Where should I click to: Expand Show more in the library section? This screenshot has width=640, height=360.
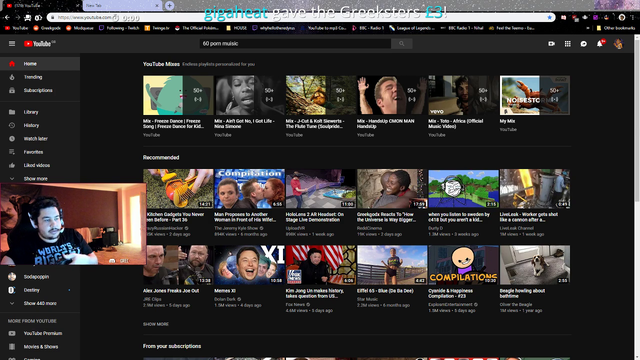pos(36,179)
